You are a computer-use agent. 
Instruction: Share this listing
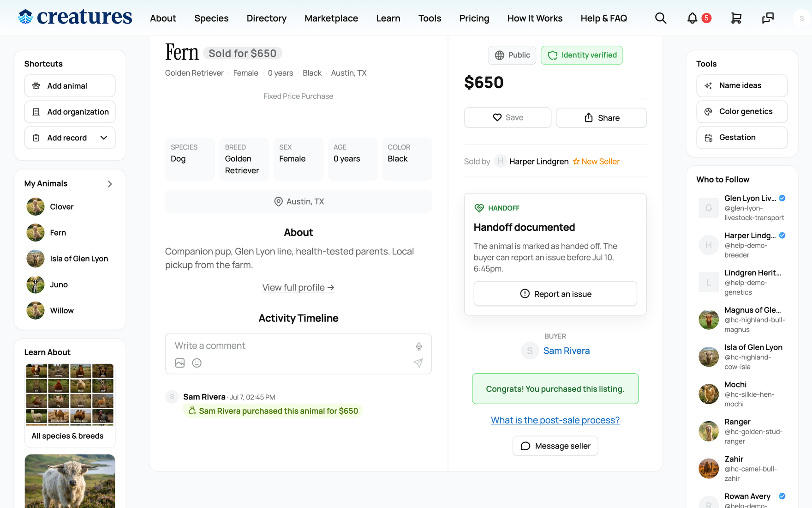click(x=601, y=118)
